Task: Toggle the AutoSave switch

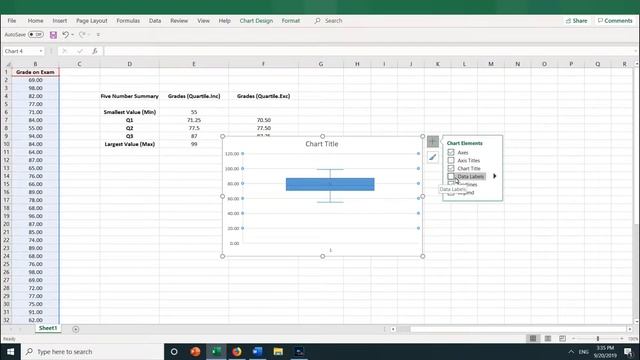Action: click(36, 35)
